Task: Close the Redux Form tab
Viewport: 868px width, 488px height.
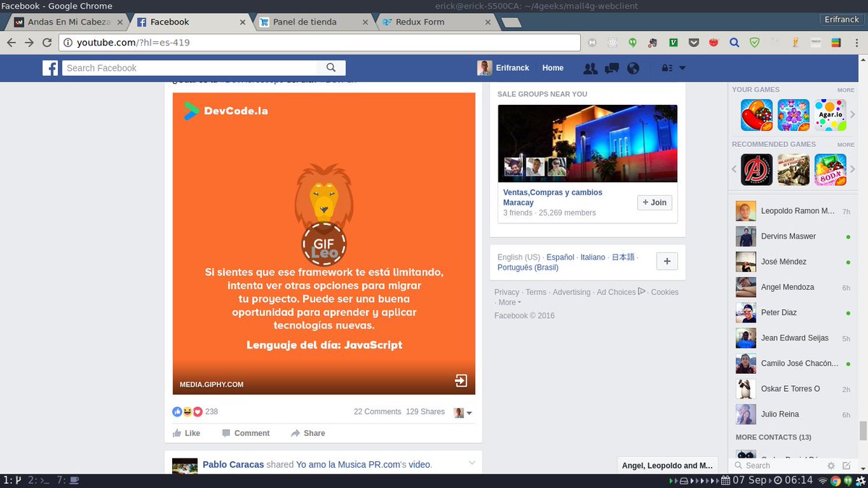Action: click(x=488, y=22)
